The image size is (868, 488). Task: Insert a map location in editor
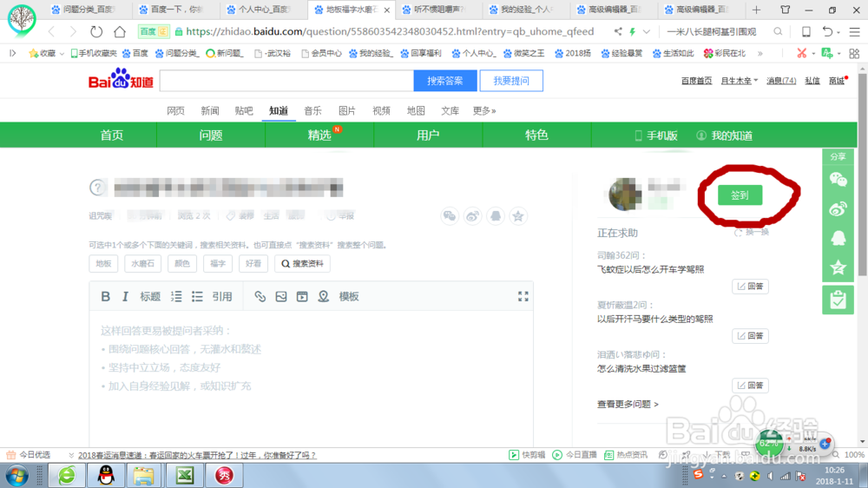point(323,297)
